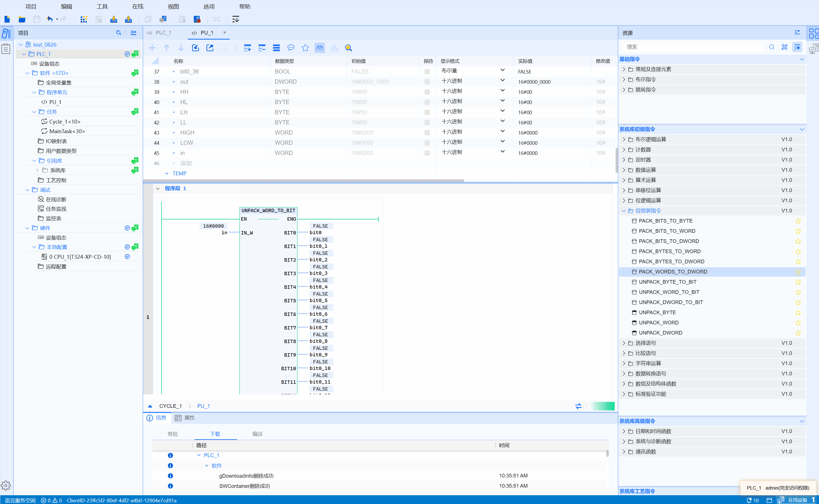Click the settings gear at bottom left
Image resolution: width=819 pixels, height=504 pixels.
tap(6, 485)
